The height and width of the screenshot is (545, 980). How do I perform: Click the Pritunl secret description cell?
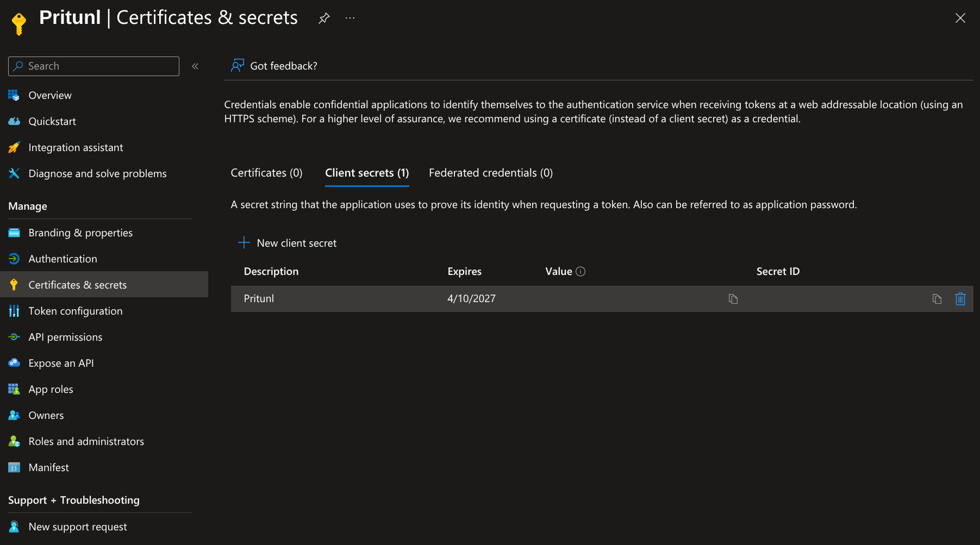[x=259, y=299]
